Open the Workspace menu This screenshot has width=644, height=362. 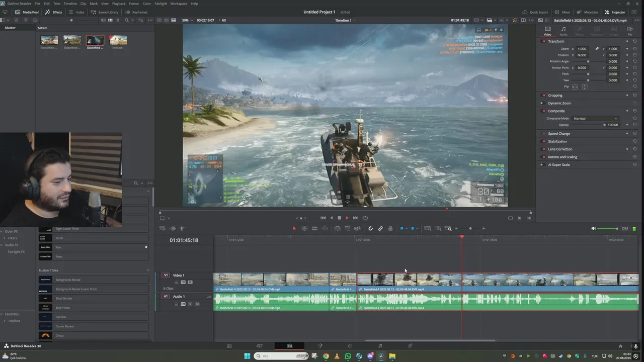[179, 4]
